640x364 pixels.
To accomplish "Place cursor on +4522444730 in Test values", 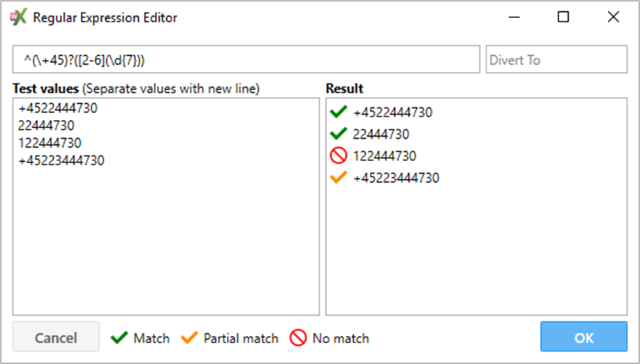I will pos(58,108).
